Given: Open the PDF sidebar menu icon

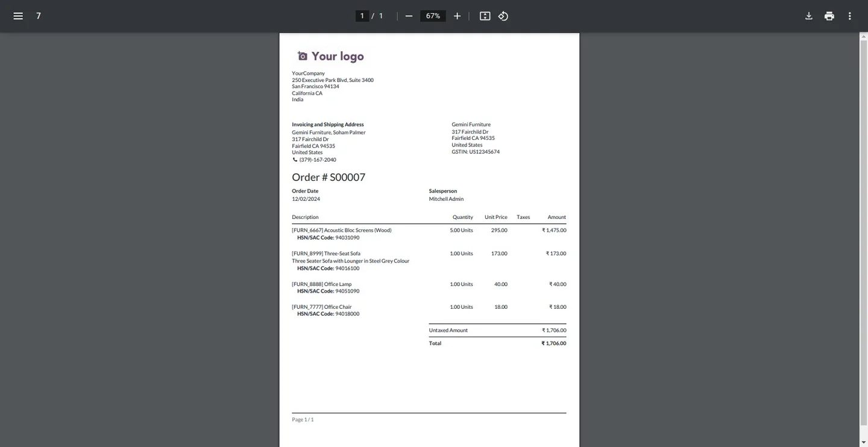Looking at the screenshot, I should coord(18,16).
